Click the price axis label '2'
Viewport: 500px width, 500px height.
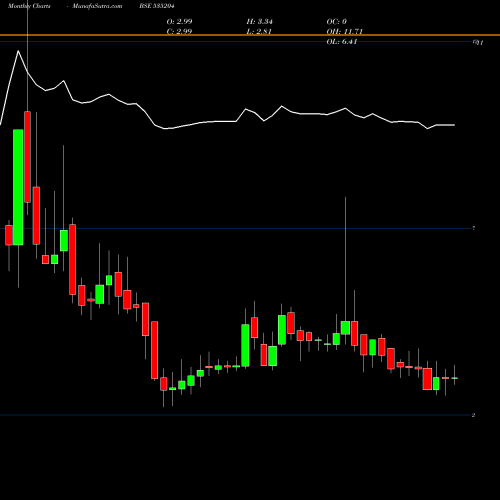pyautogui.click(x=474, y=415)
